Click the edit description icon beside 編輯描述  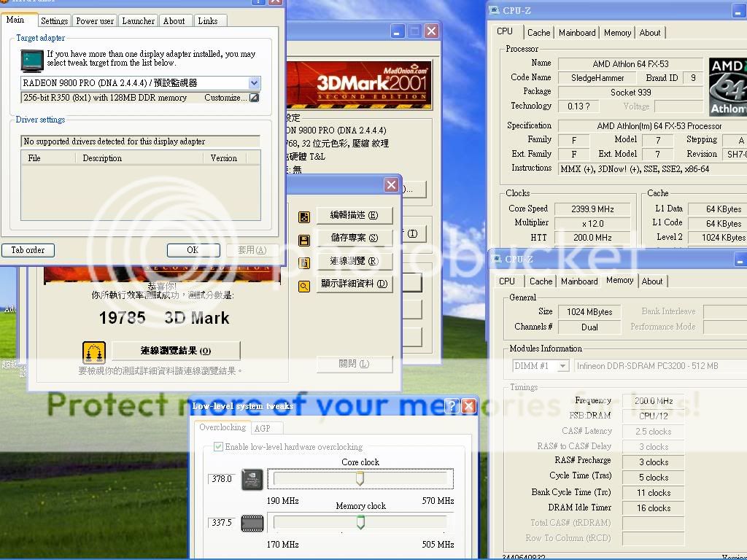tap(304, 217)
